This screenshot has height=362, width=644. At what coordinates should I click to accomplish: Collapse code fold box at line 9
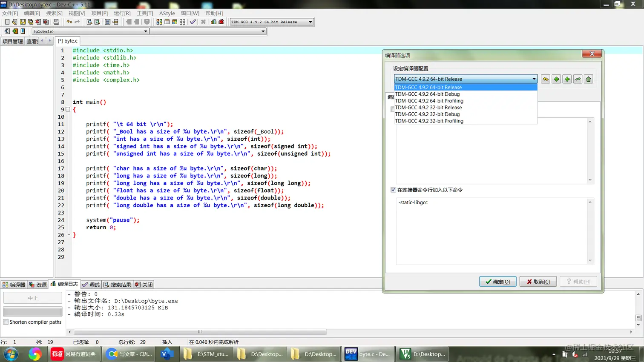coord(68,109)
